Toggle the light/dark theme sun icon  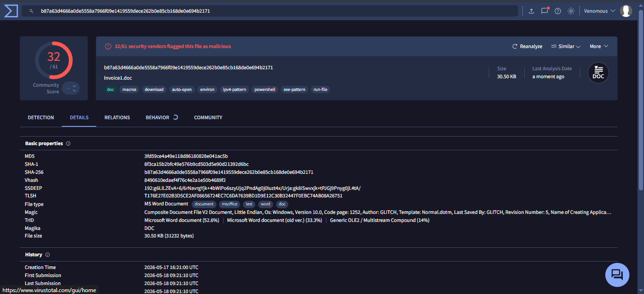(x=571, y=11)
